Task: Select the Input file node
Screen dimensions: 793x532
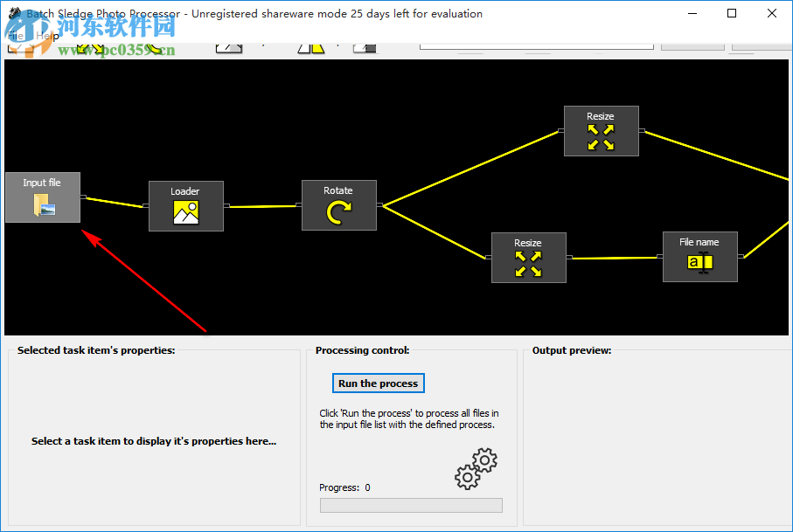Action: click(x=42, y=197)
